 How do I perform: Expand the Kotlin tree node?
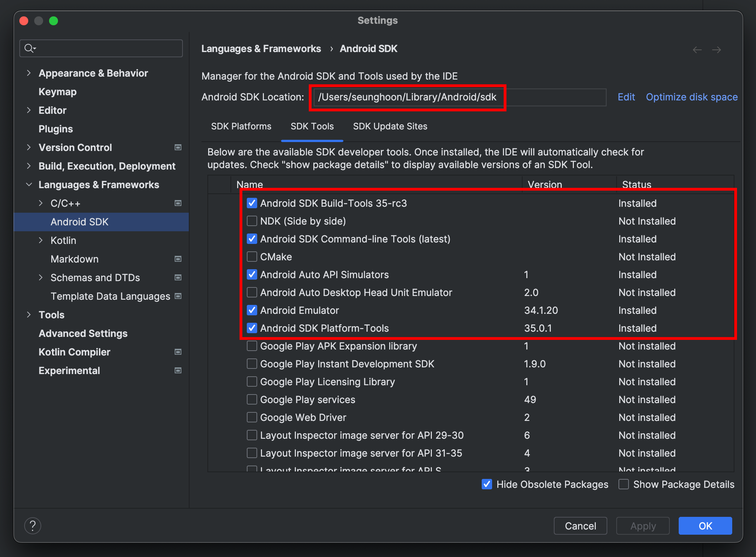pos(41,241)
